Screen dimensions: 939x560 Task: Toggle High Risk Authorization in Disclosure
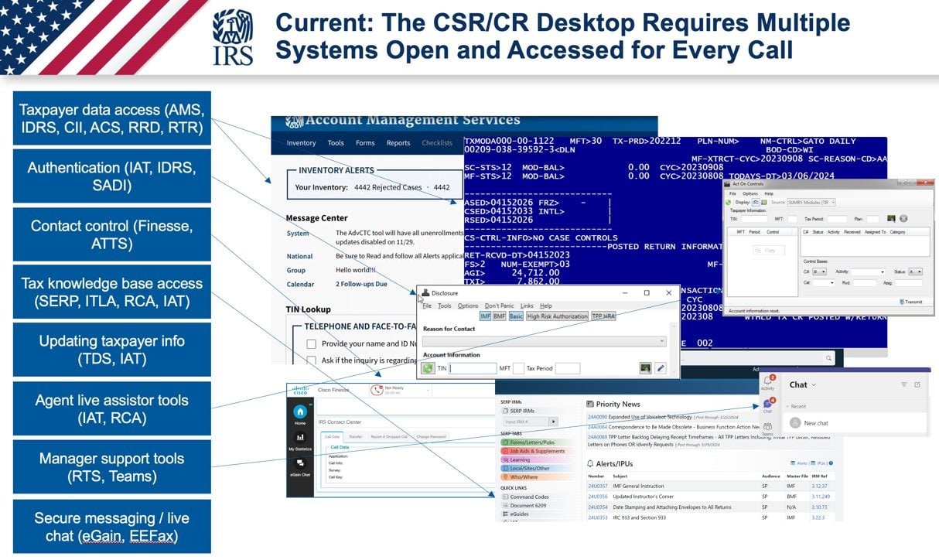click(557, 316)
